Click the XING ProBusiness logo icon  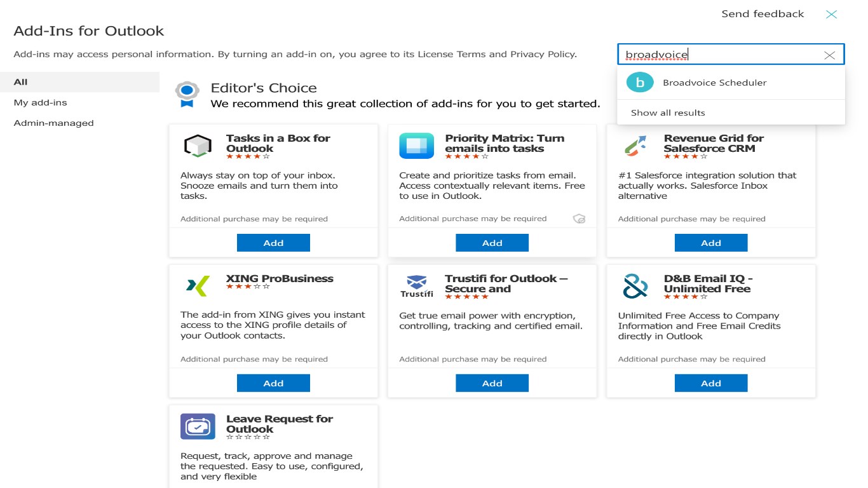197,287
